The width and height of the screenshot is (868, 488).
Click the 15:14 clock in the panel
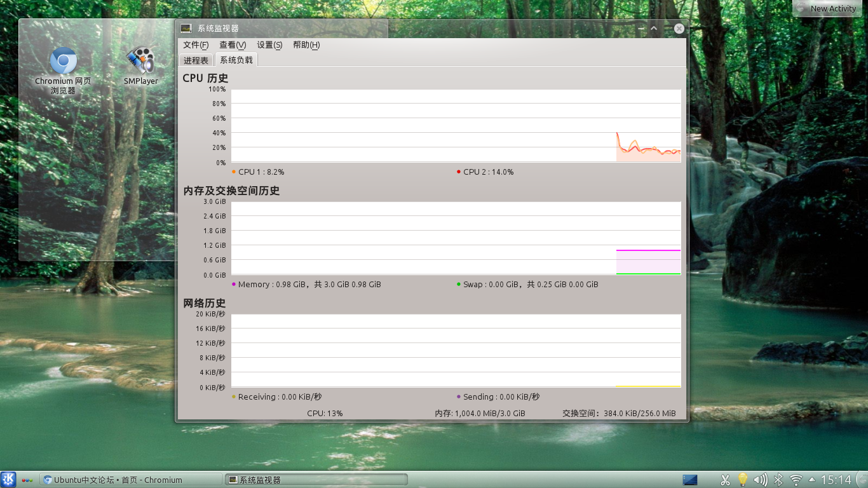836,480
